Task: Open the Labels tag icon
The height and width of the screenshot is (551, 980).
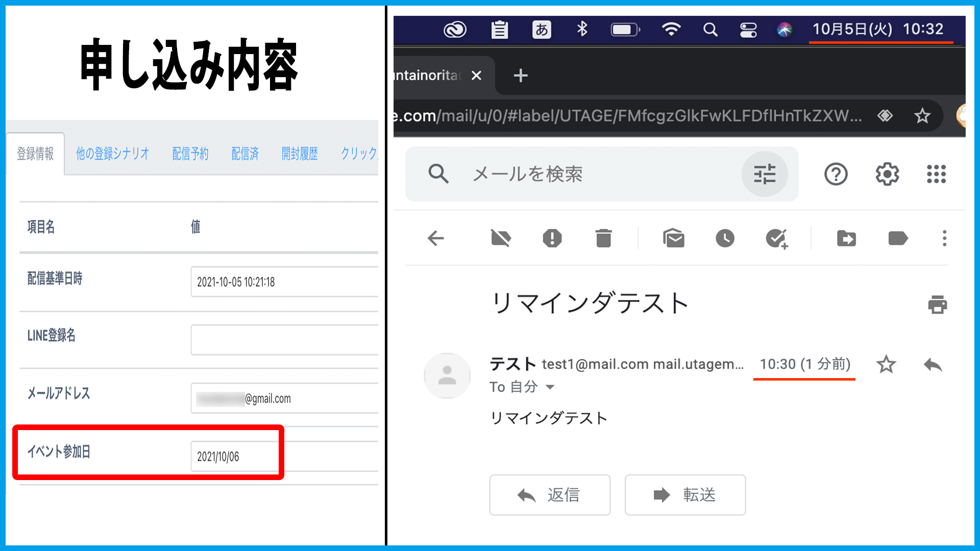Action: click(898, 238)
